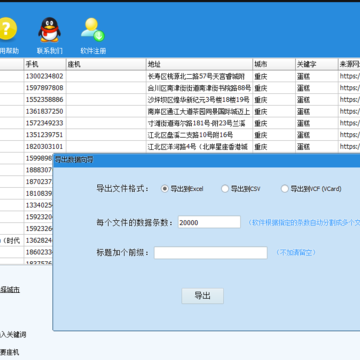Click the phone cell starting 1334025
This screenshot has height=360, width=360.
point(38,205)
